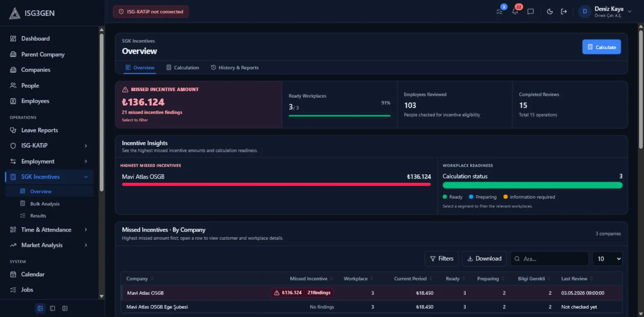This screenshot has width=644, height=317.
Task: Click the logout arrow icon in header
Action: [x=564, y=11]
